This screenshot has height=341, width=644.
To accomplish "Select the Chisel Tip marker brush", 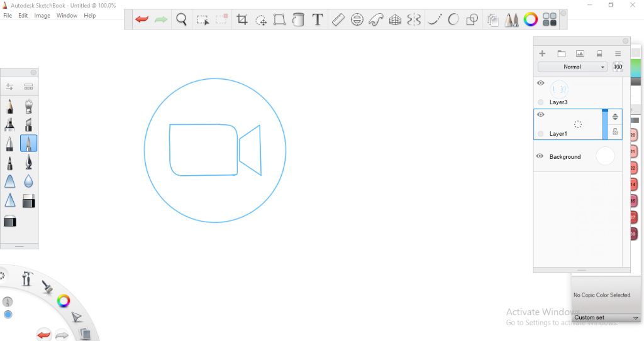I will coord(28,125).
